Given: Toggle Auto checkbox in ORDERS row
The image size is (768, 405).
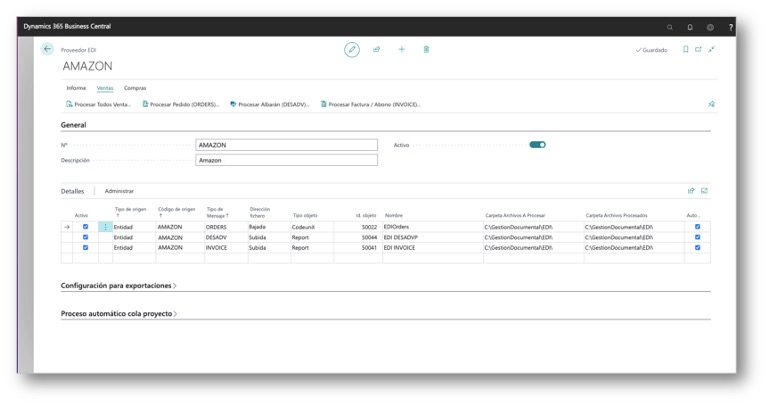Looking at the screenshot, I should click(697, 227).
